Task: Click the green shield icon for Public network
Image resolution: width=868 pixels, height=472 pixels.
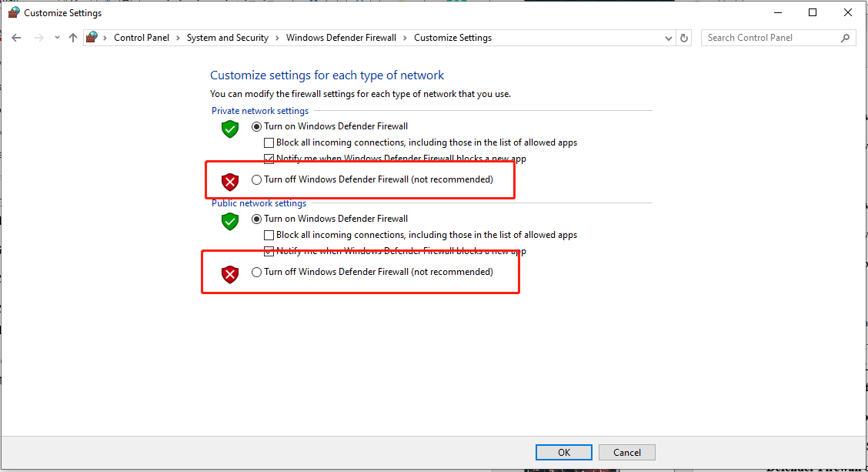Action: click(229, 222)
